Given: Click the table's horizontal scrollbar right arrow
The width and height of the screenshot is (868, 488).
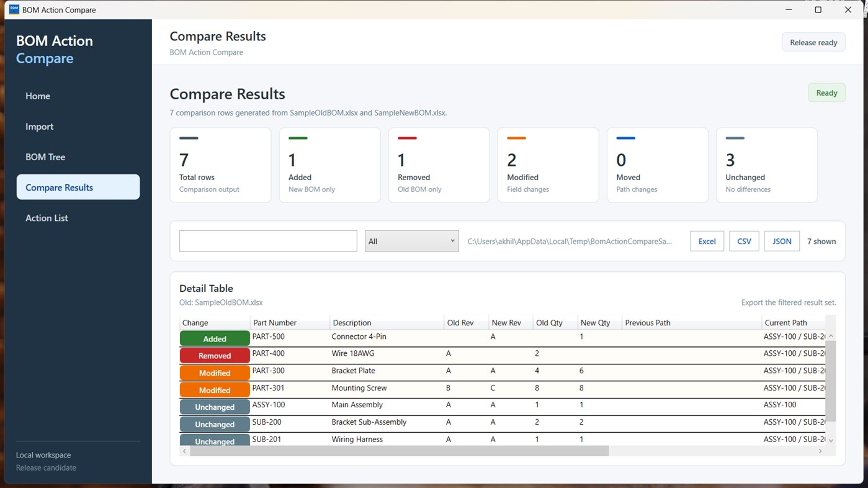Looking at the screenshot, I should 820,451.
